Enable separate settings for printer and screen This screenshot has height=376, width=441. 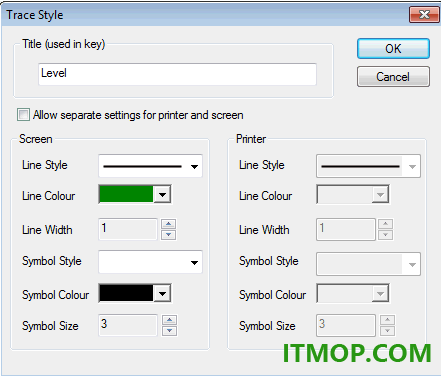point(23,115)
